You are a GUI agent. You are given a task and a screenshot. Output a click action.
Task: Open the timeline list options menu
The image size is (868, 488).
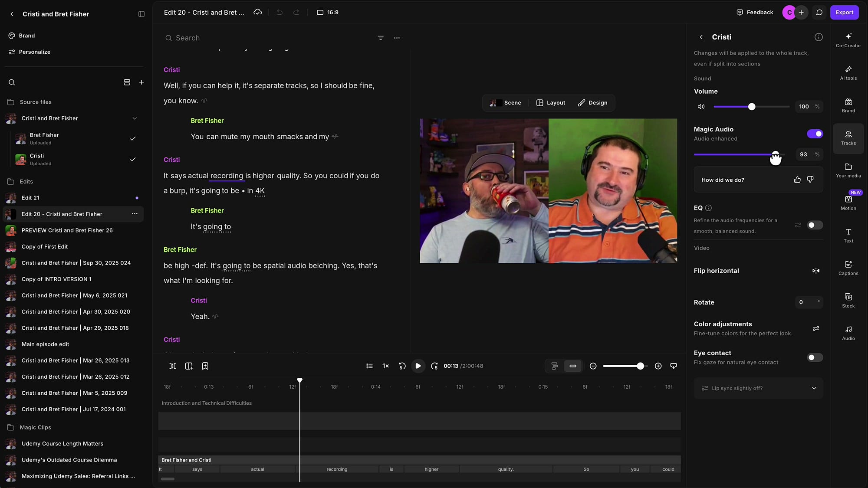coord(369,366)
